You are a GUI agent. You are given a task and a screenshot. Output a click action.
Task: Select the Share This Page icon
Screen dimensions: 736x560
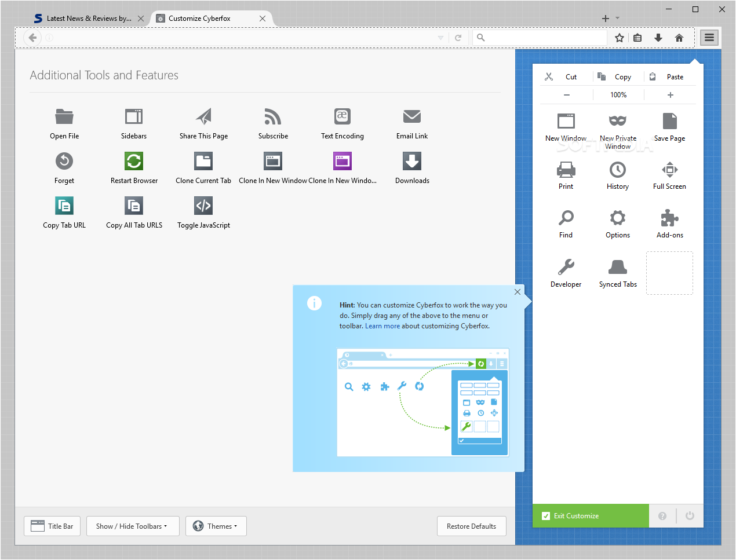click(203, 116)
